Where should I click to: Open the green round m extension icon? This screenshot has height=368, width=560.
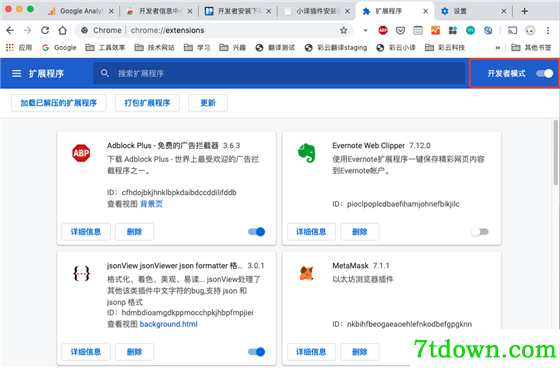pos(470,30)
